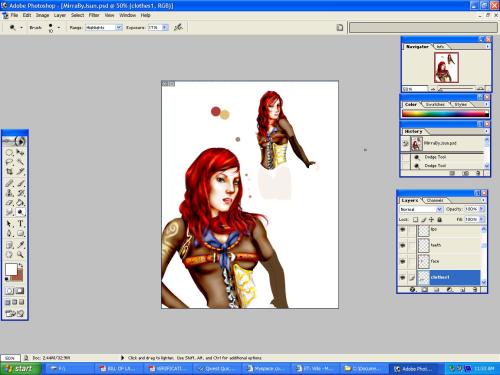500x375 pixels.
Task: Select the Paint Bucket tool
Action: [x=20, y=202]
